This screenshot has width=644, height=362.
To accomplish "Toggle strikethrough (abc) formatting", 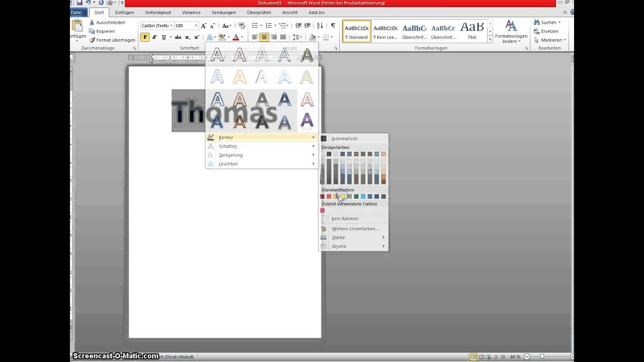I will (x=178, y=37).
